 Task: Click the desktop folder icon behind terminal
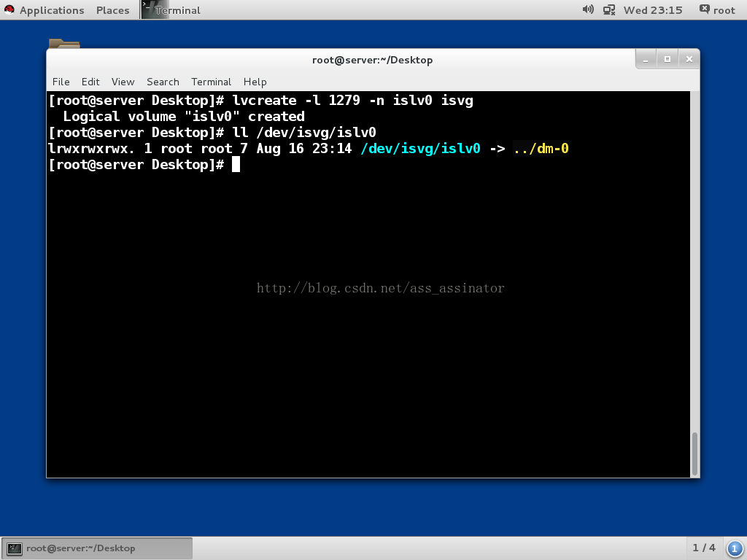coord(64,44)
